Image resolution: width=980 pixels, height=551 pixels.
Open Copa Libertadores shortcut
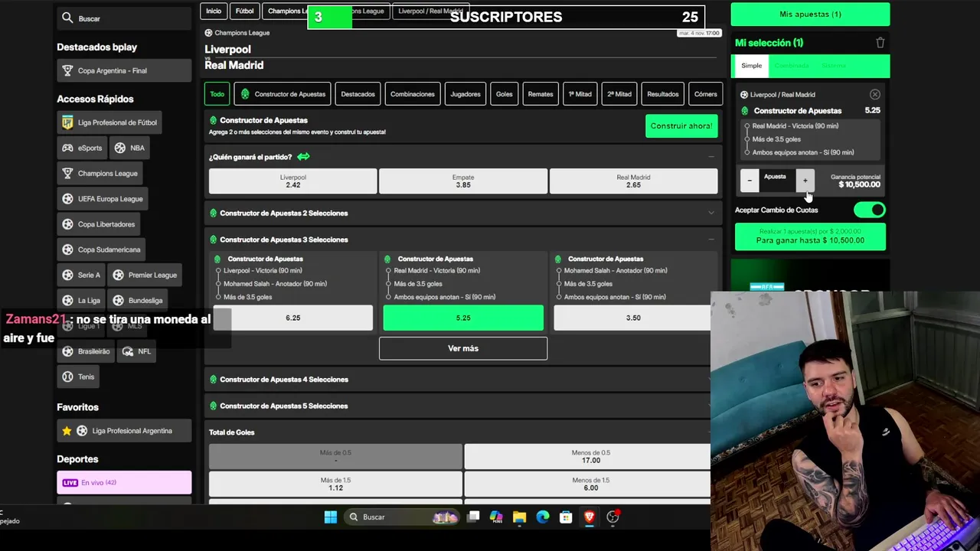pos(98,224)
